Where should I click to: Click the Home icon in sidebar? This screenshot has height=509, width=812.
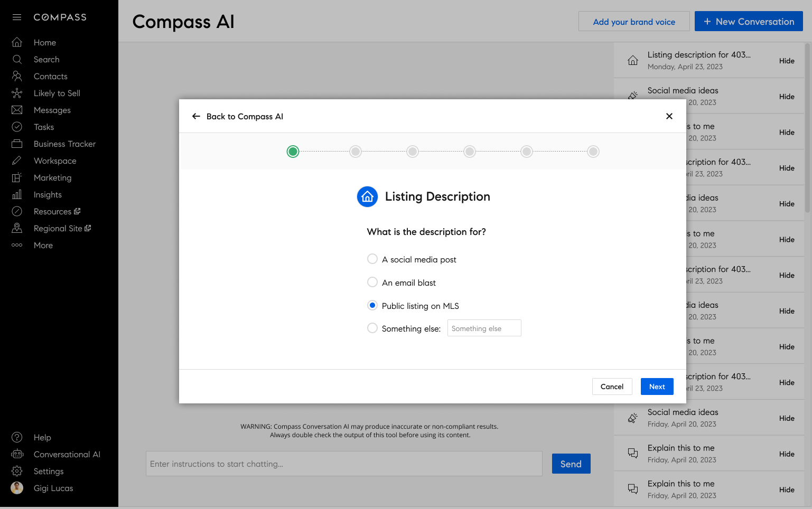point(17,42)
